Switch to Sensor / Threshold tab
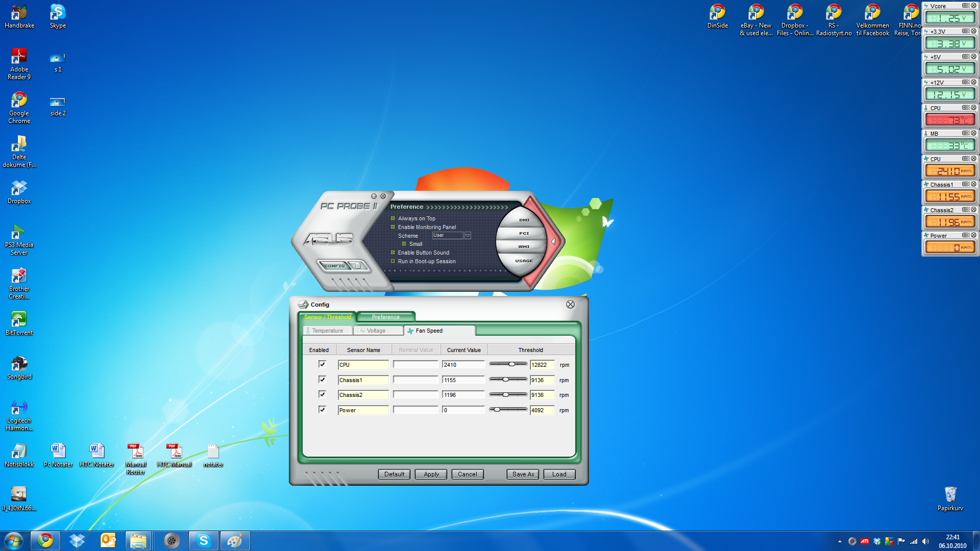Image resolution: width=980 pixels, height=551 pixels. pos(328,317)
